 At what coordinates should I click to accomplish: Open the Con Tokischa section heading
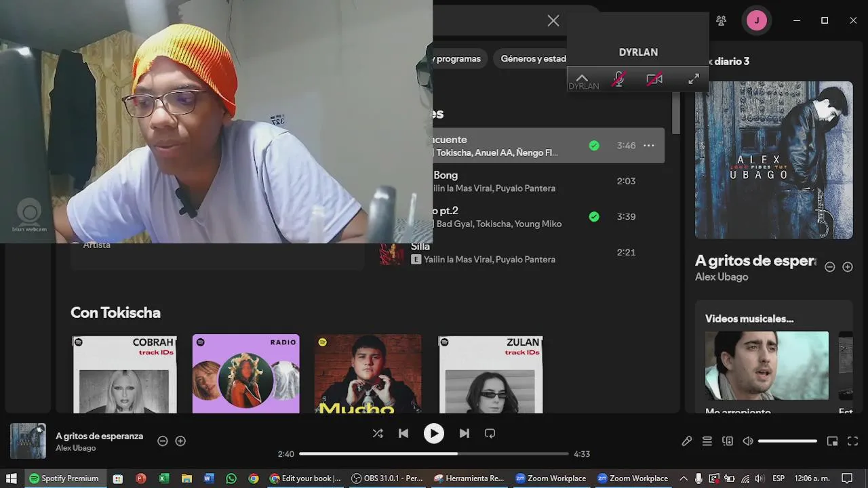tap(116, 312)
